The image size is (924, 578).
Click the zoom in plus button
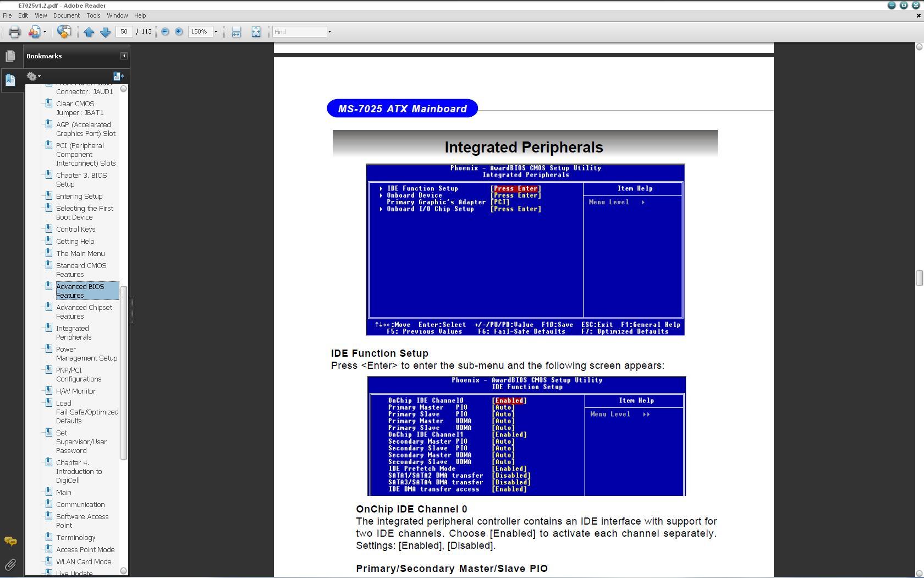[179, 32]
